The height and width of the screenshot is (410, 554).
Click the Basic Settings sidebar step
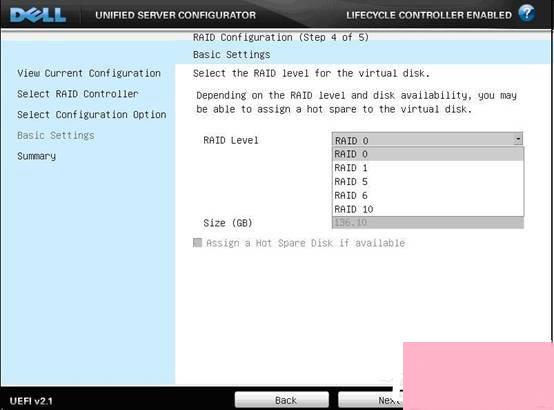[56, 135]
